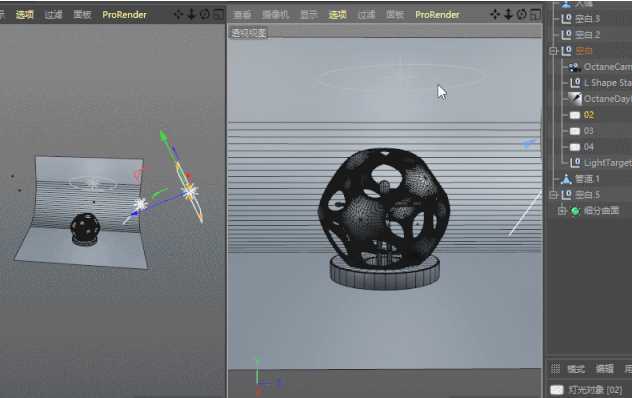
Task: Click the cylinder base under the sphere
Action: 385,273
